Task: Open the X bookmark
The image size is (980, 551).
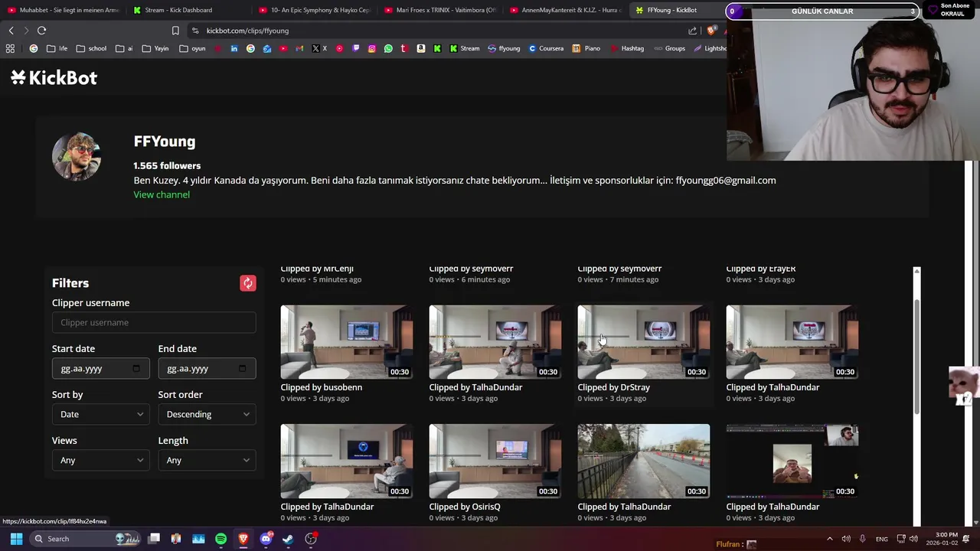Action: [x=319, y=48]
